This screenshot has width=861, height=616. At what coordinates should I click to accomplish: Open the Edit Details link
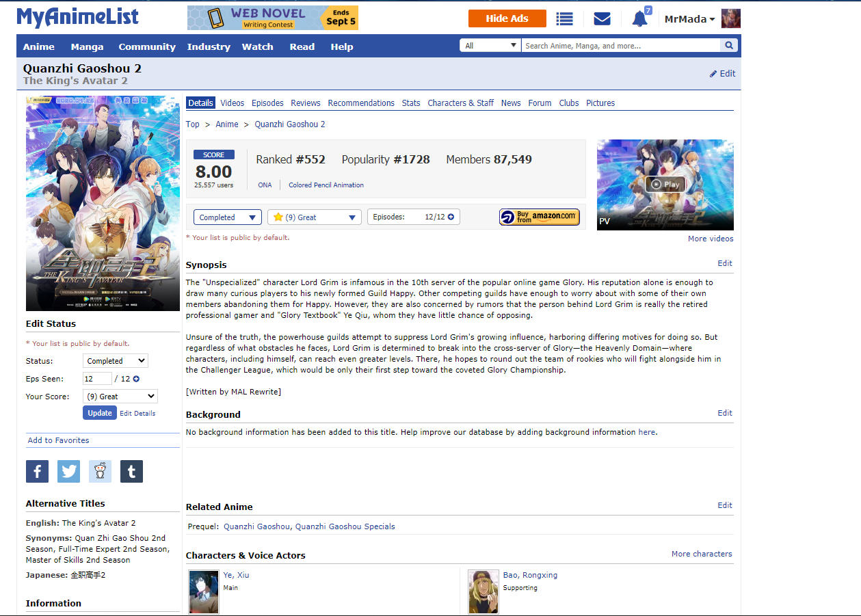tap(137, 414)
